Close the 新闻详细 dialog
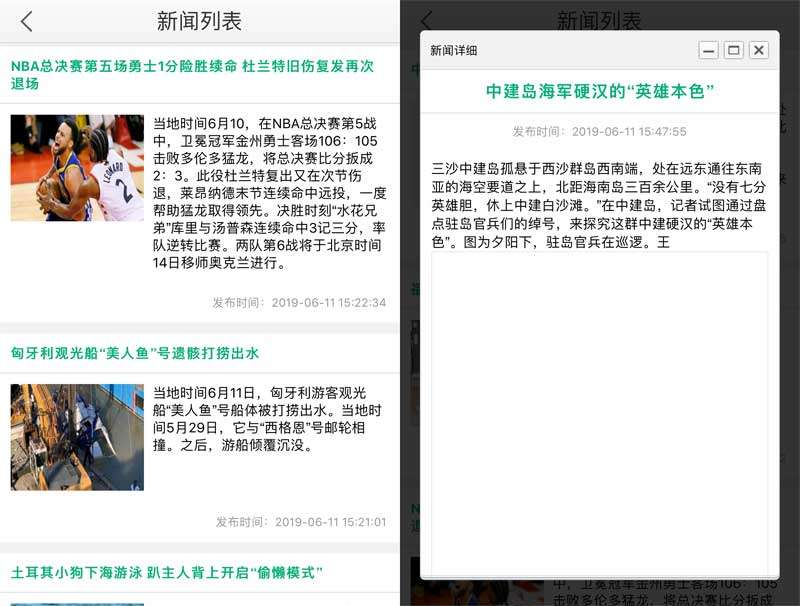 coord(759,50)
